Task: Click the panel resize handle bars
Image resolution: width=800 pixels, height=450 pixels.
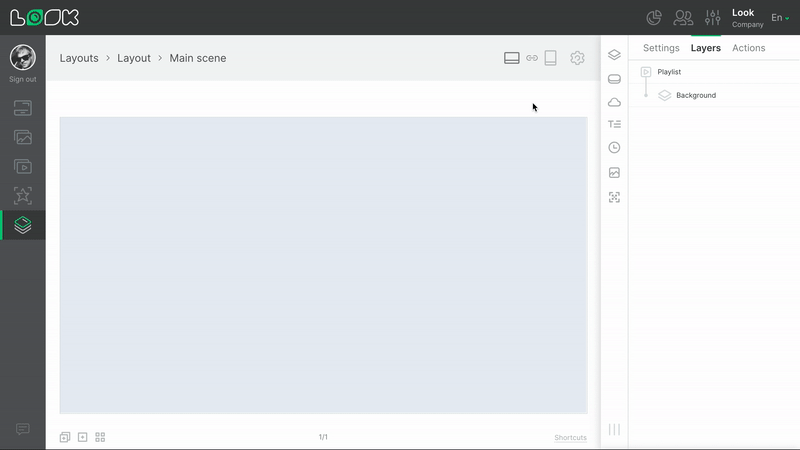Action: click(x=614, y=430)
